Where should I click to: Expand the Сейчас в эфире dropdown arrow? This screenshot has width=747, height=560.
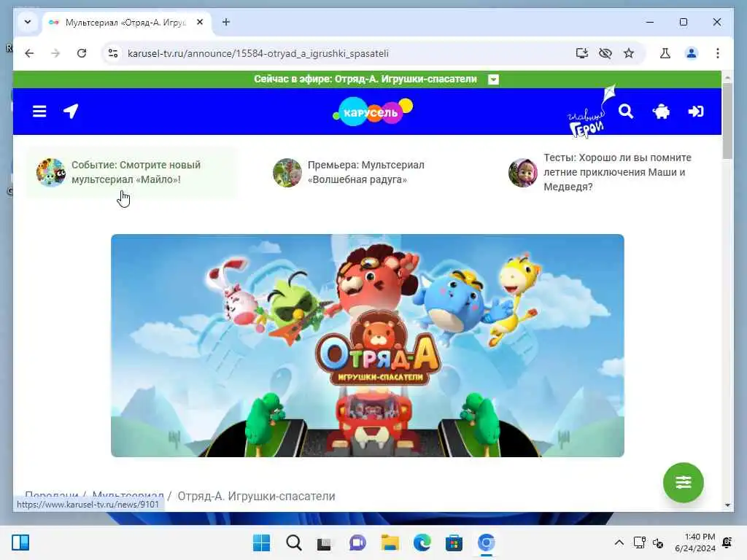click(494, 79)
